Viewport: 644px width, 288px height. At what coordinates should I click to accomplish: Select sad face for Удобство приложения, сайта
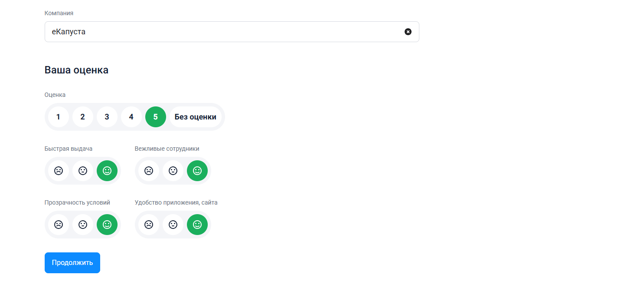[x=149, y=225]
